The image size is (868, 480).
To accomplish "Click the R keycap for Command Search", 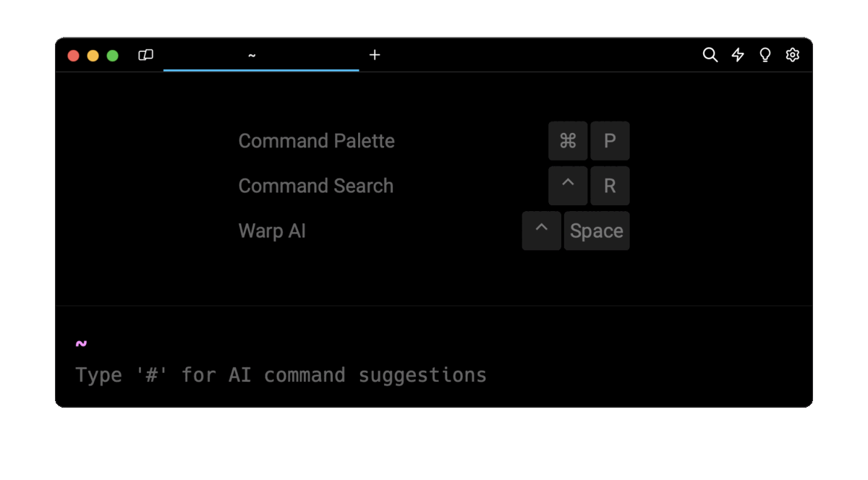I will pos(610,186).
